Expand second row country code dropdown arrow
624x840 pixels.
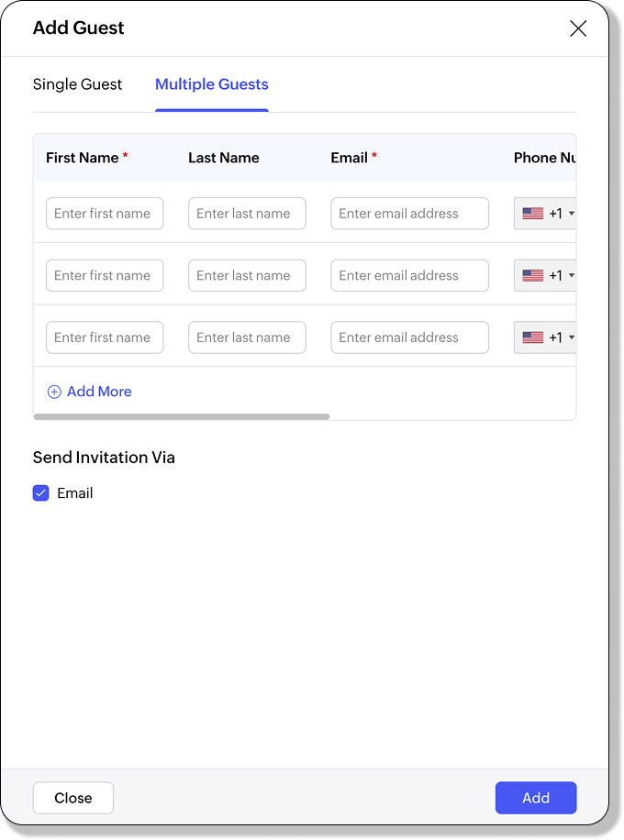572,275
